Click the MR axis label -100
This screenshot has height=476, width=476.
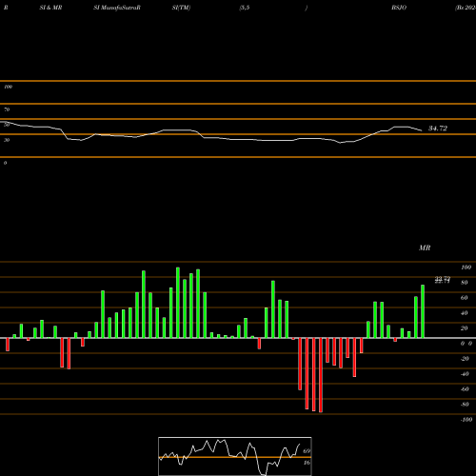pos(466,420)
